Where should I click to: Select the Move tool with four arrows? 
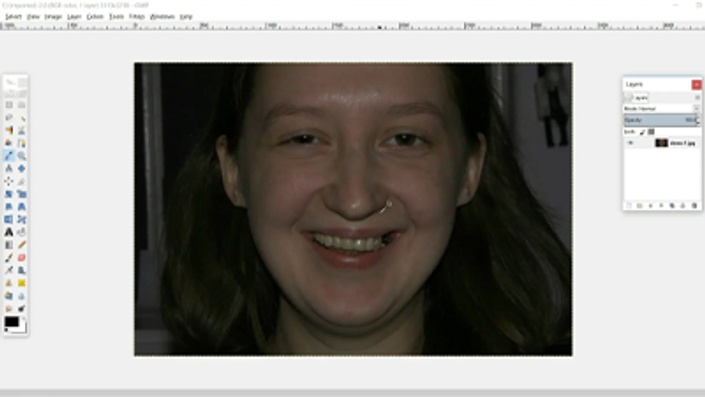pyautogui.click(x=9, y=181)
